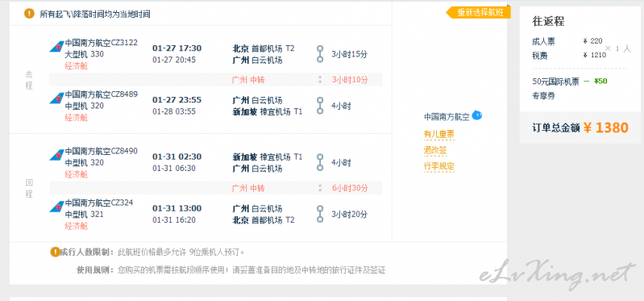Click China Southern logo next to CZ324
The height and width of the screenshot is (301, 644).
pos(56,207)
